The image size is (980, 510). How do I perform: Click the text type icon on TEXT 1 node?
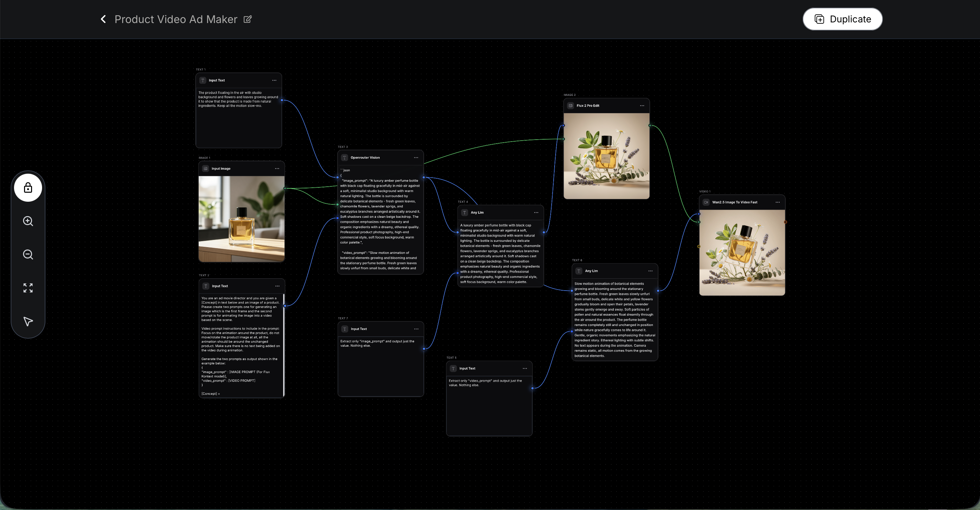point(203,80)
